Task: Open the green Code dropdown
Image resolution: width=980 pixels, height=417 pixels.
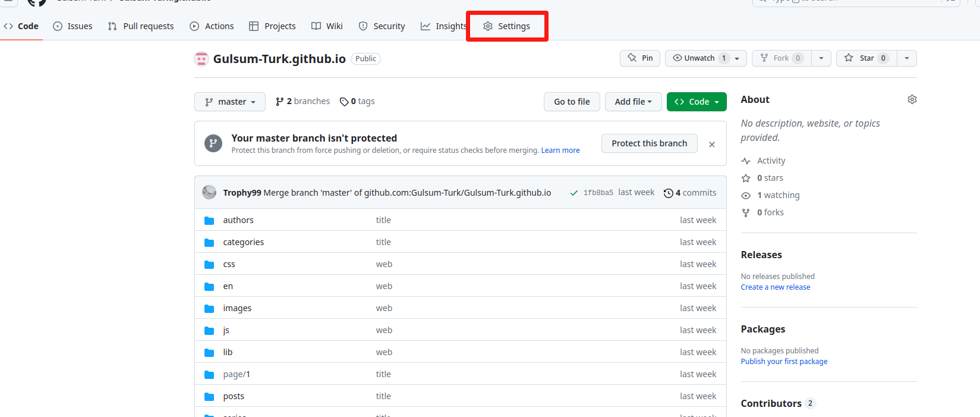Action: [697, 102]
